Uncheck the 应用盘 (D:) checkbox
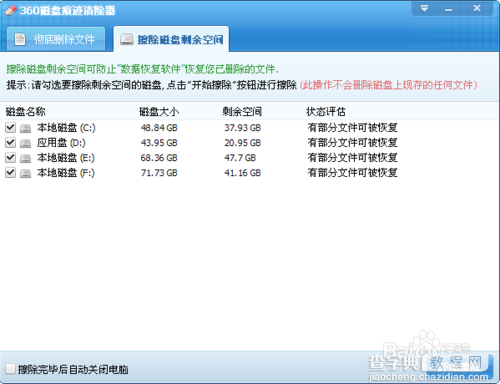Image resolution: width=500 pixels, height=384 pixels. tap(10, 143)
